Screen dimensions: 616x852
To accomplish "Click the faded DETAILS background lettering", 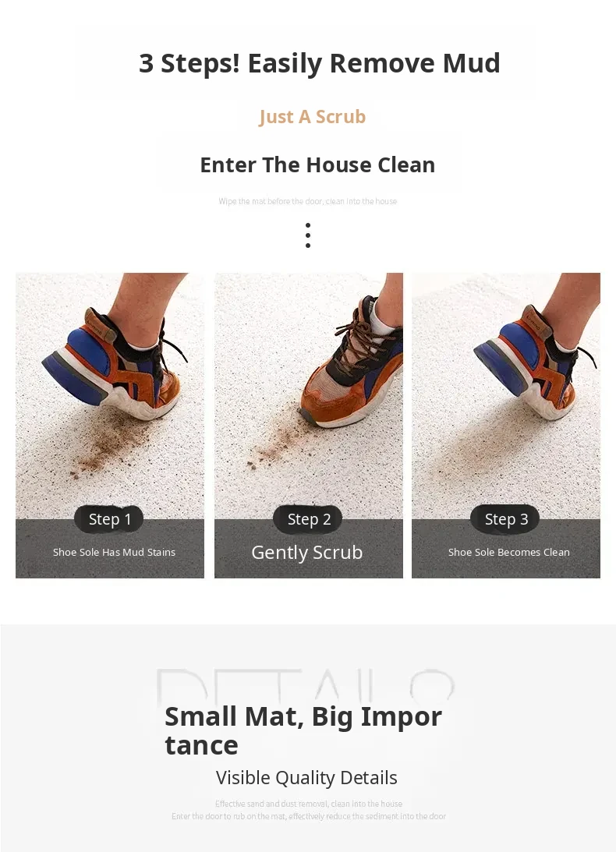I will 306,686.
